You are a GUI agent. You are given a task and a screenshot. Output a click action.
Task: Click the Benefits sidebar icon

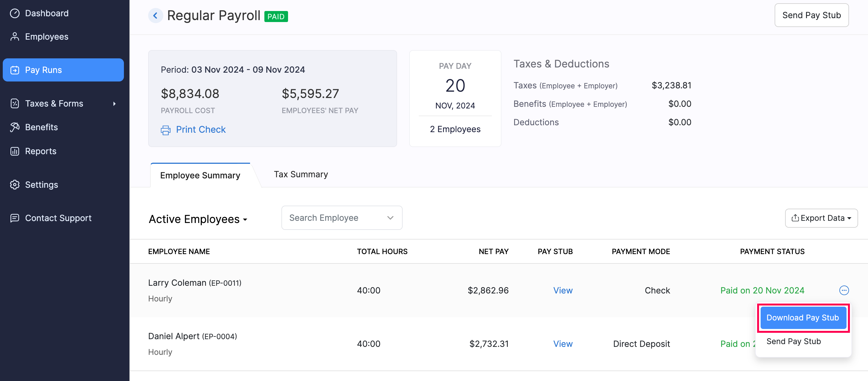pos(15,126)
